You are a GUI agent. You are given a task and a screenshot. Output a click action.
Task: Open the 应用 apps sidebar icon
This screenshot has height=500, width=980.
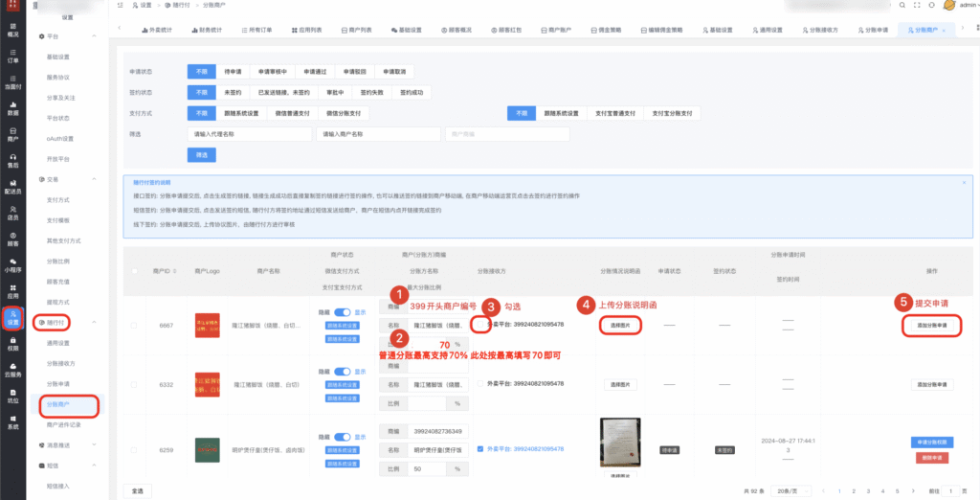[12, 291]
